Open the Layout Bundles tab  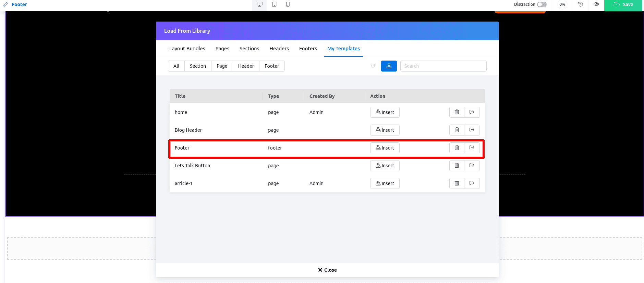(x=187, y=49)
